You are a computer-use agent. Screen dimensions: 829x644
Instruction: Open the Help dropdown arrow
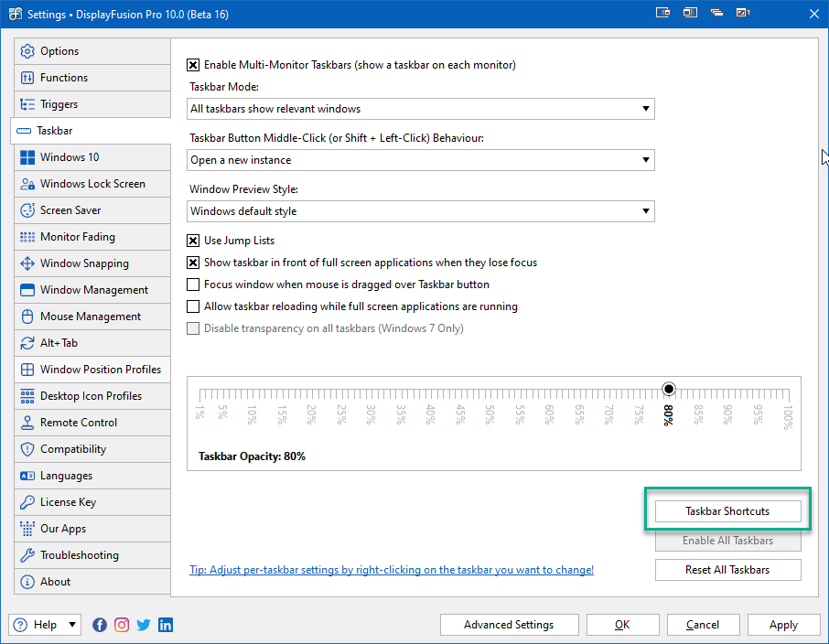click(x=72, y=625)
